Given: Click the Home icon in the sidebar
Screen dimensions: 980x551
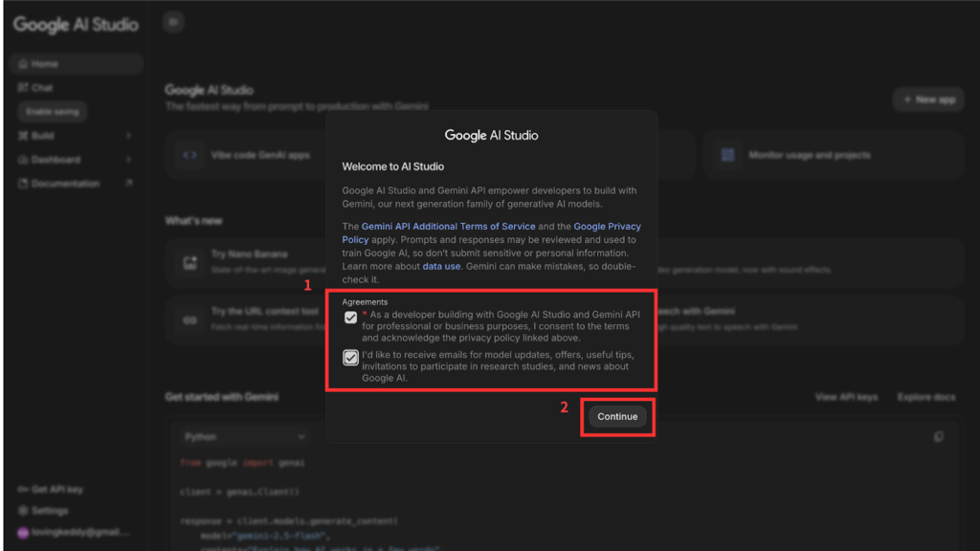Looking at the screenshot, I should click(x=23, y=64).
